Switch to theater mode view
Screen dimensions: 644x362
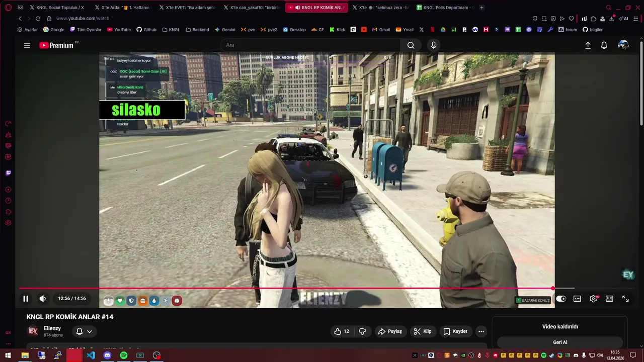609,299
